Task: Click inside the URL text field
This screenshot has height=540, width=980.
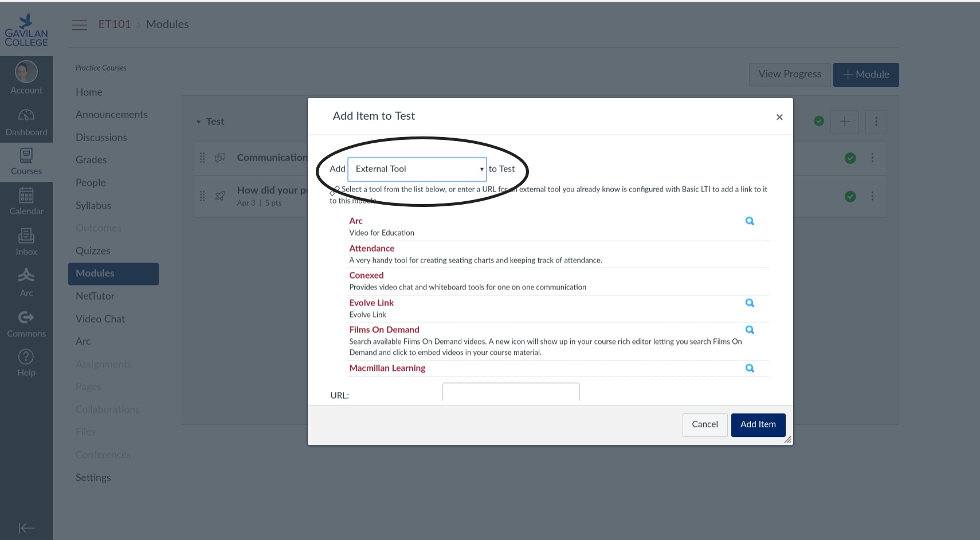Action: (511, 393)
